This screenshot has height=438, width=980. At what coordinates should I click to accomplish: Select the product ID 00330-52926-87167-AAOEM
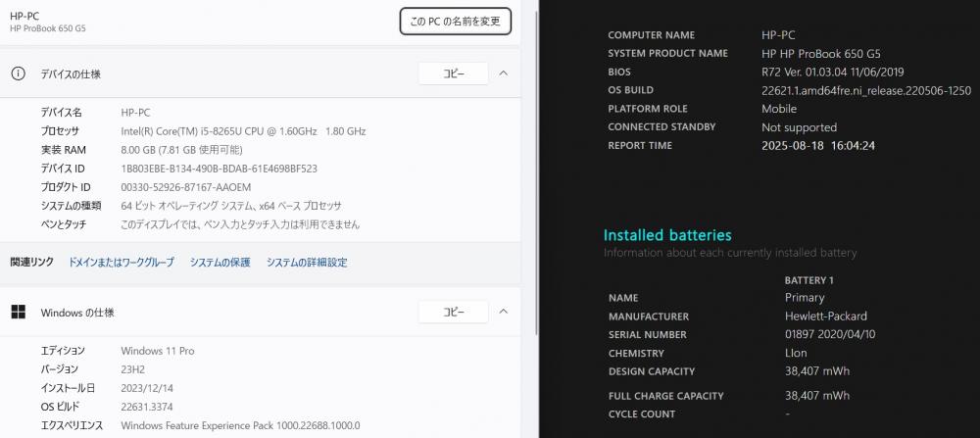(x=186, y=187)
